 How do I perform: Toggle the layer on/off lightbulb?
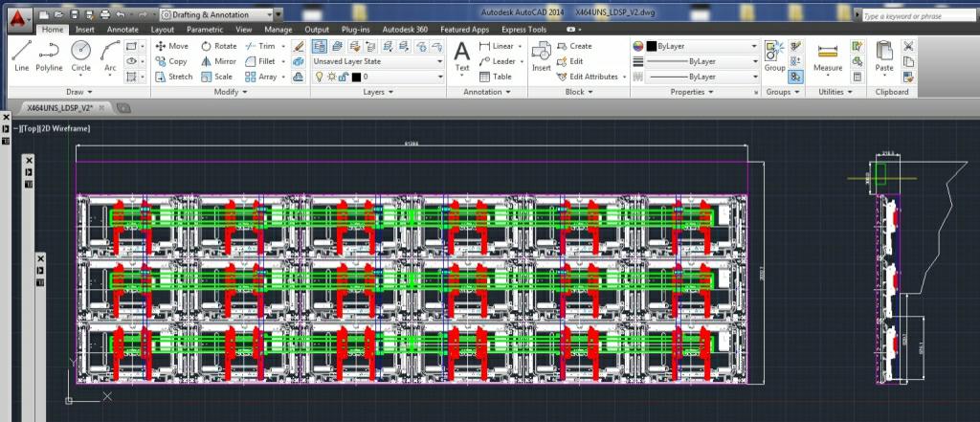click(320, 77)
